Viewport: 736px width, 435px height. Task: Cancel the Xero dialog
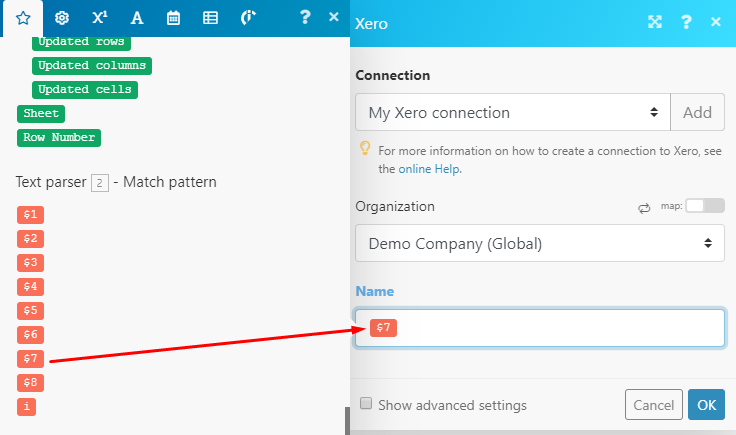point(654,404)
